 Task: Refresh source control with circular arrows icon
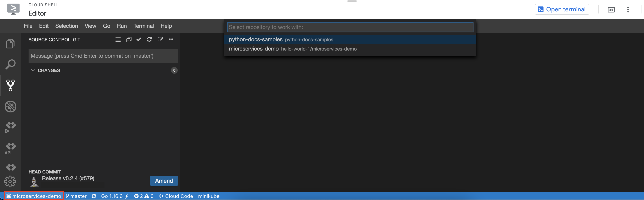click(149, 39)
